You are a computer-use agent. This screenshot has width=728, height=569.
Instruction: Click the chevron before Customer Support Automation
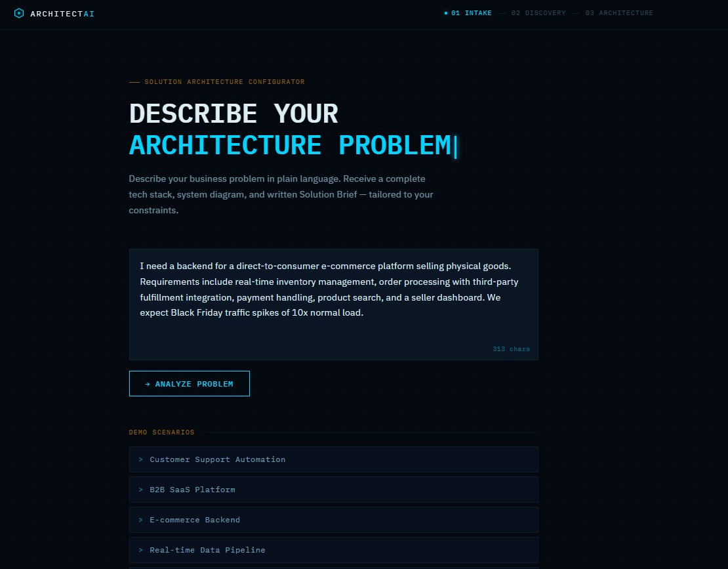(x=141, y=459)
